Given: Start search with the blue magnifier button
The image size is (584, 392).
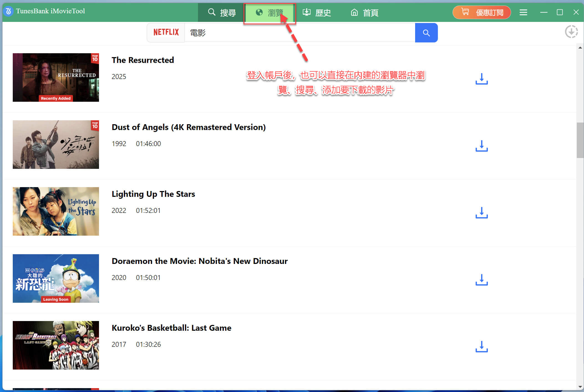Looking at the screenshot, I should pos(426,33).
